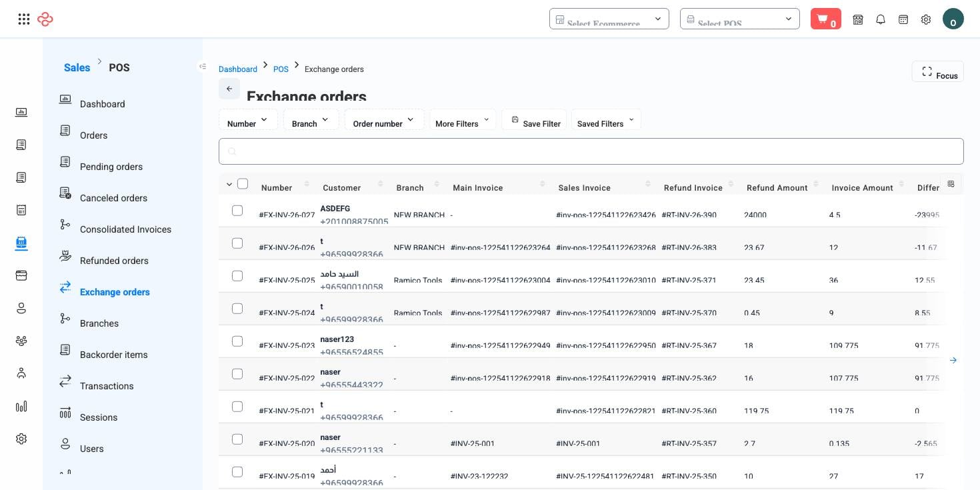Open the apps grid launcher
980x490 pixels.
click(24, 19)
